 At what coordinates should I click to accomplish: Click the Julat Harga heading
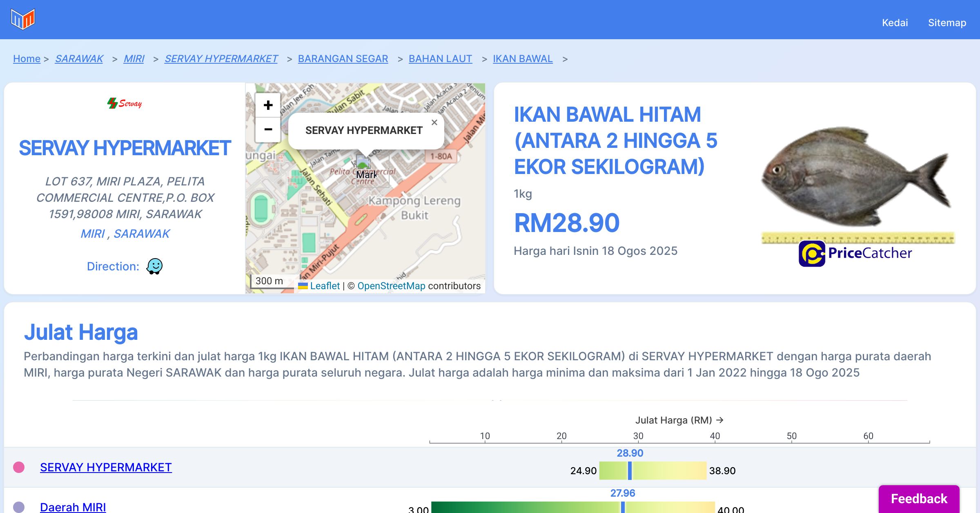tap(81, 332)
